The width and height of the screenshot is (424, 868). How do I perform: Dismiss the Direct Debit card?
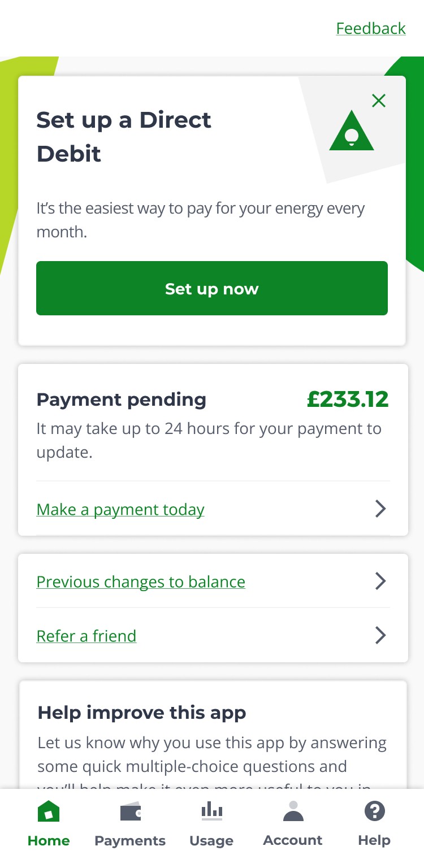(x=379, y=101)
